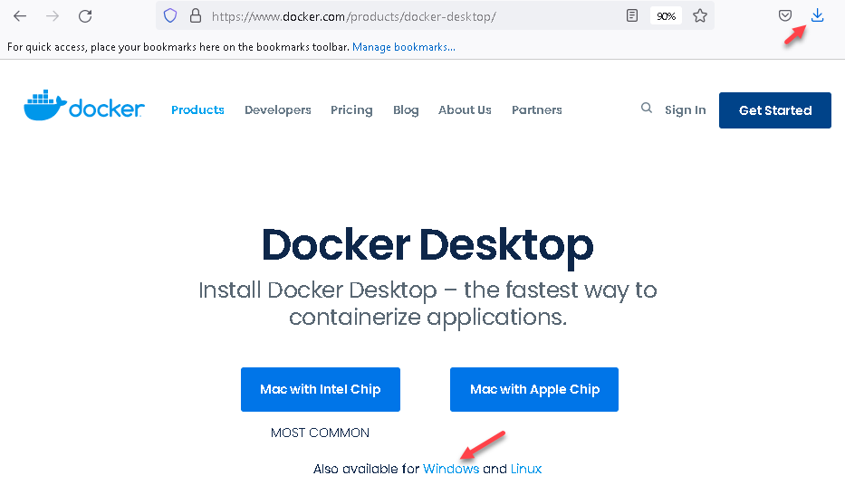The image size is (845, 504).
Task: Open the Firefox downloads panel
Action: point(817,15)
